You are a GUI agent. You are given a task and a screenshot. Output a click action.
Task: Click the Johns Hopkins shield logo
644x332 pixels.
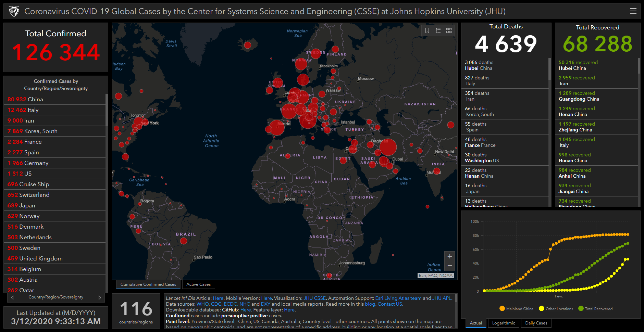[14, 11]
